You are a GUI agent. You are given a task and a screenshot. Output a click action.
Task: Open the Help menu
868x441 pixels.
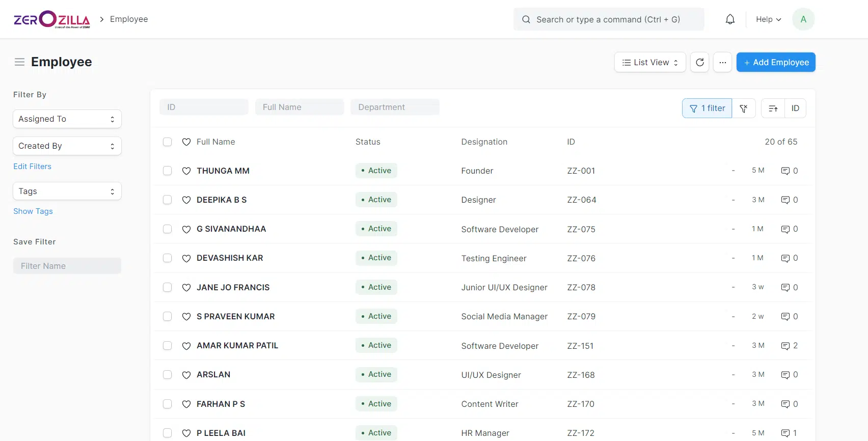(x=768, y=19)
